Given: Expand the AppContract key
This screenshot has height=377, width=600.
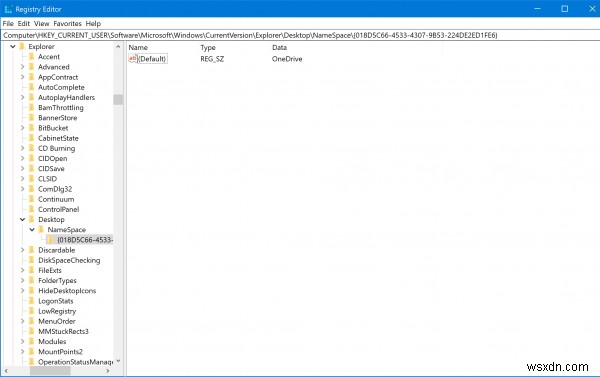Looking at the screenshot, I should 22,77.
